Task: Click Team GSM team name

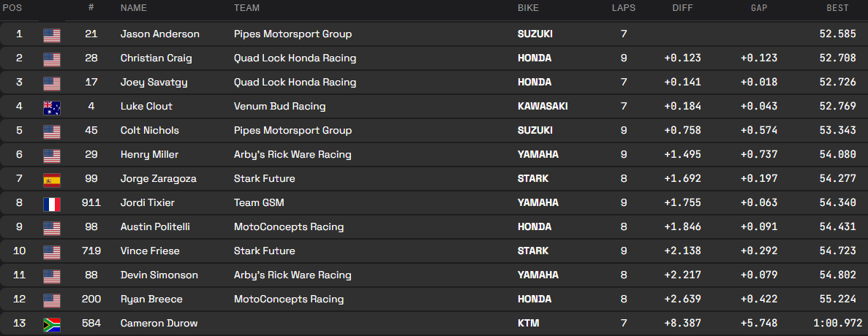Action: point(258,203)
